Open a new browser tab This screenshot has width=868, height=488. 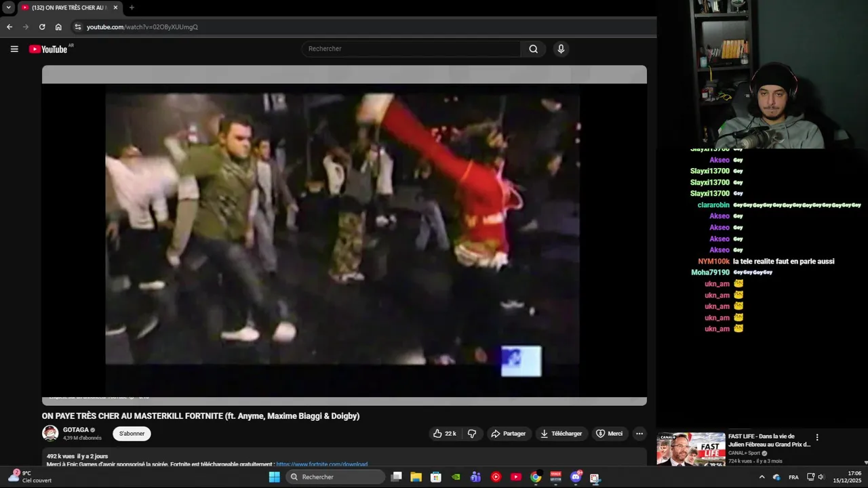pyautogui.click(x=132, y=7)
